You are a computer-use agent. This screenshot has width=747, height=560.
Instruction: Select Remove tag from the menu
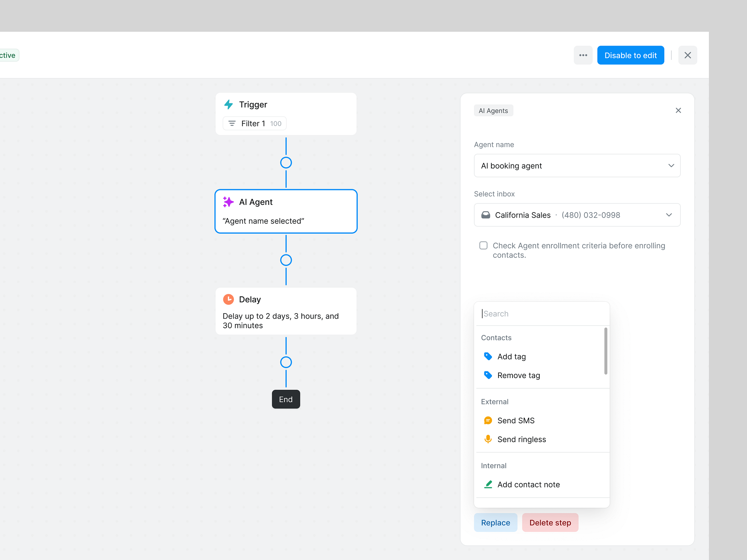coord(518,375)
